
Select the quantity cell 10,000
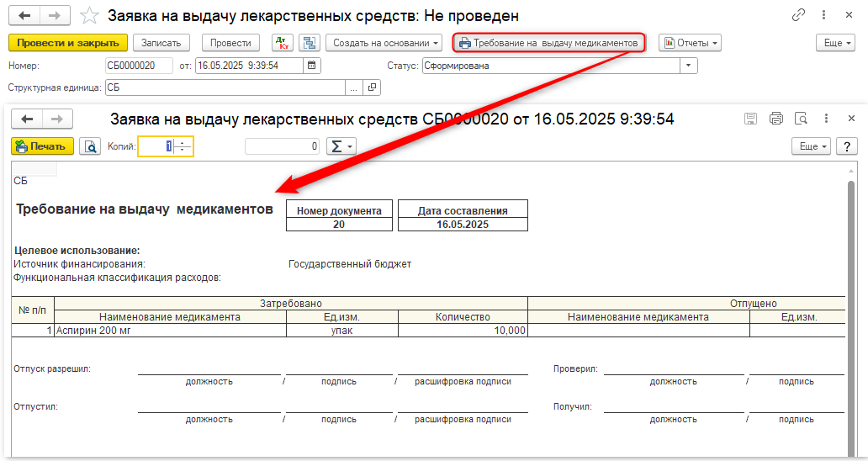pos(463,331)
